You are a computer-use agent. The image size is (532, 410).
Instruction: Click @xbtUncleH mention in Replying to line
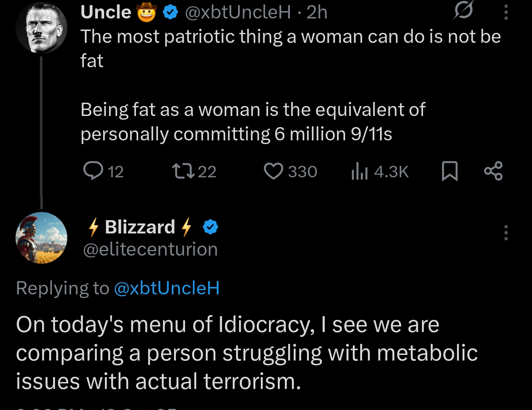(167, 288)
